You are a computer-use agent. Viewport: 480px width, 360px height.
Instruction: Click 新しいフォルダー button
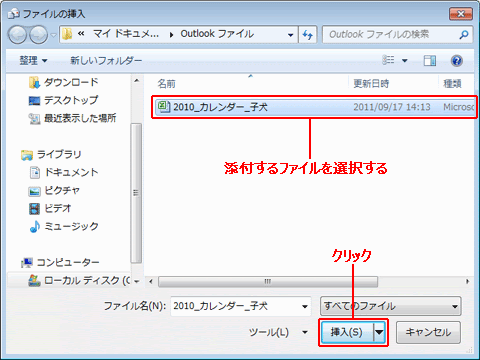(x=106, y=60)
